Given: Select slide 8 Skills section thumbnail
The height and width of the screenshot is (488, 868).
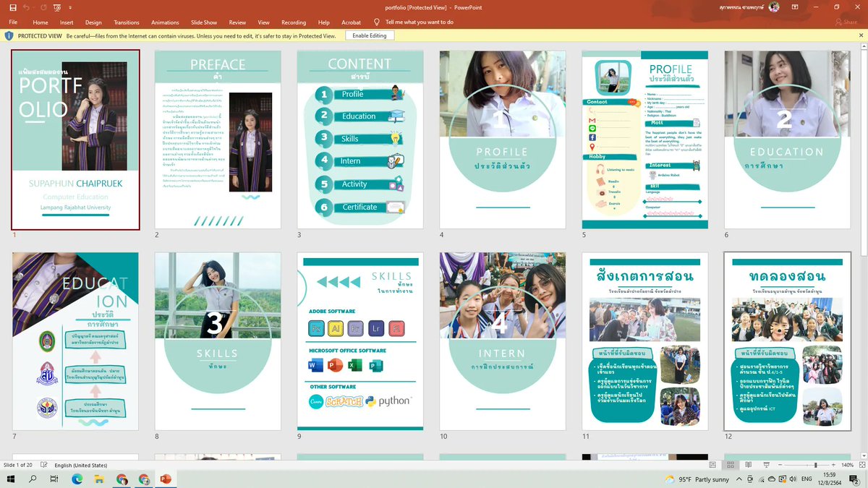Looking at the screenshot, I should point(218,341).
